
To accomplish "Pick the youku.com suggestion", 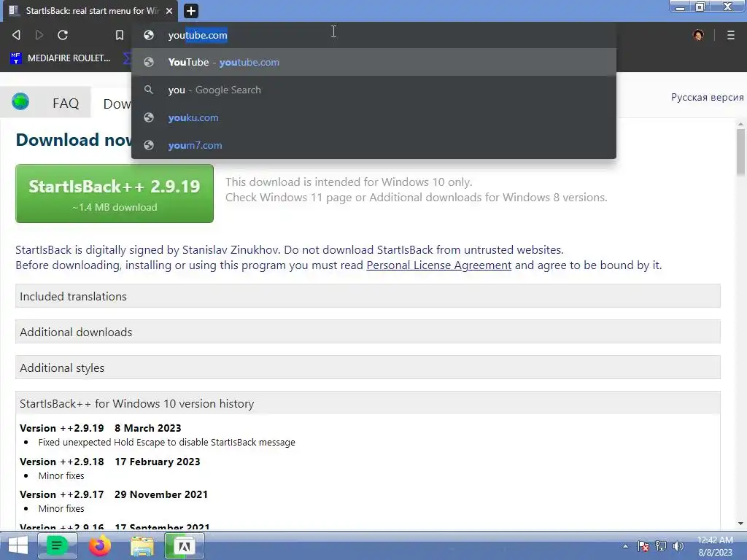I will click(373, 117).
